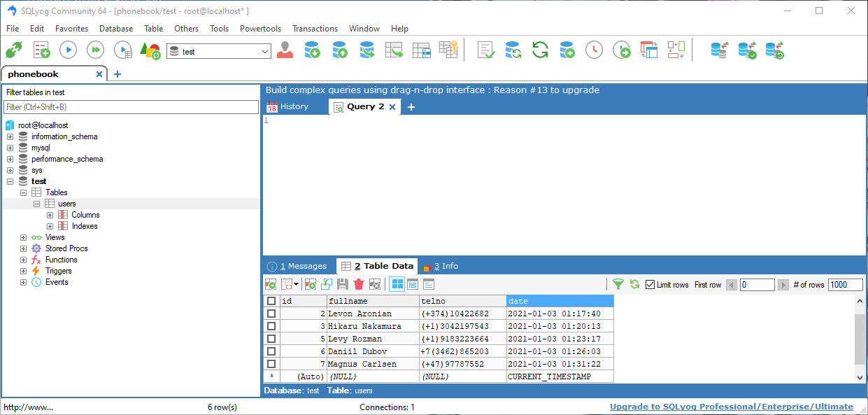Select the users table in tree
This screenshot has height=415, width=868.
pyautogui.click(x=67, y=204)
